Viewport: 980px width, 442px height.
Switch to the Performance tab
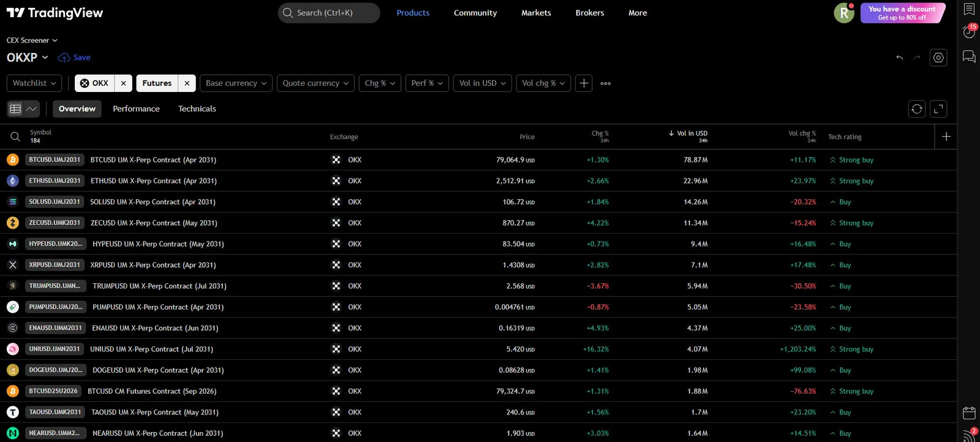tap(136, 109)
